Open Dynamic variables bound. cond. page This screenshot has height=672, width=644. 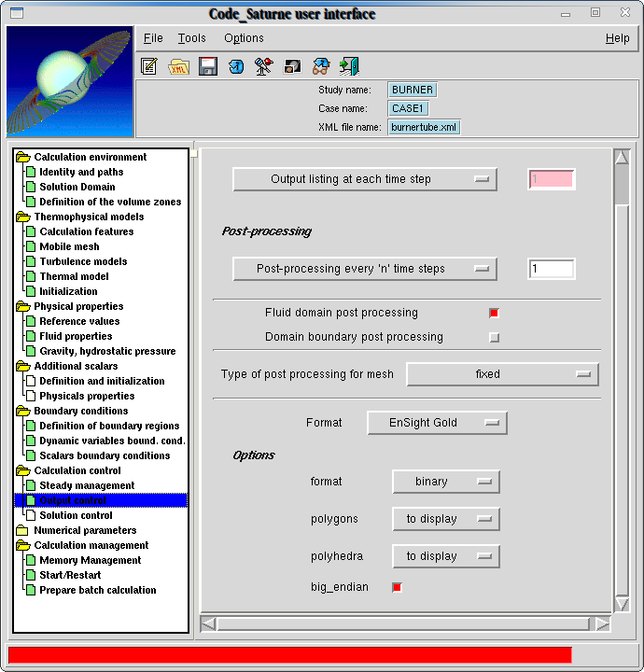point(112,441)
